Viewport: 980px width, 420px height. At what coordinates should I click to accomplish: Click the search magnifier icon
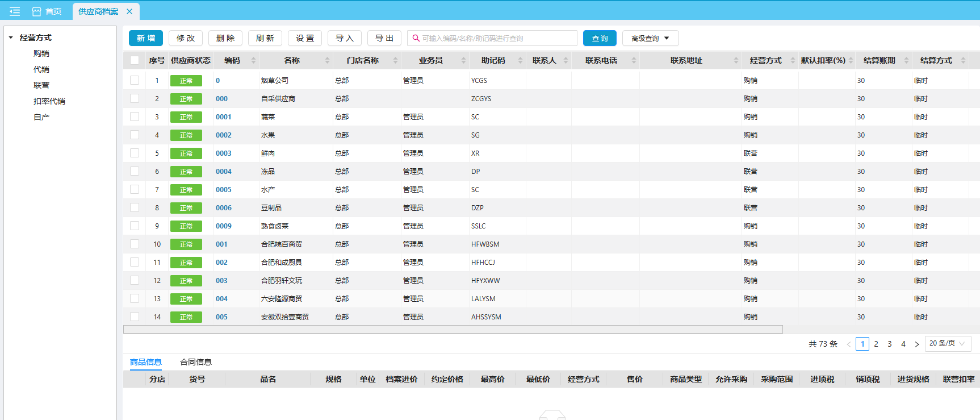416,38
